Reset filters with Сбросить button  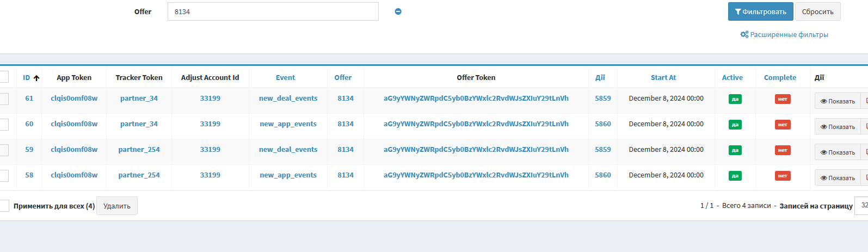click(x=817, y=11)
